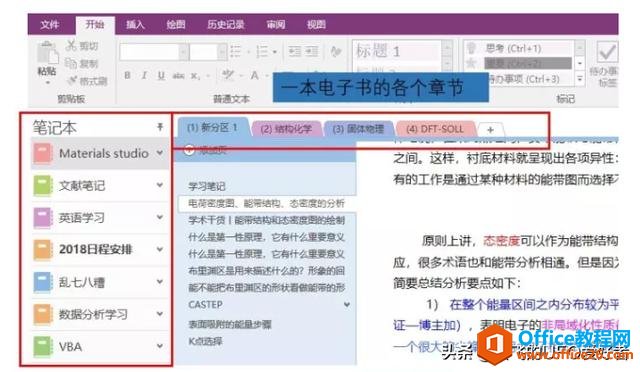Switch to the 视图 ribbon tab

(x=316, y=25)
